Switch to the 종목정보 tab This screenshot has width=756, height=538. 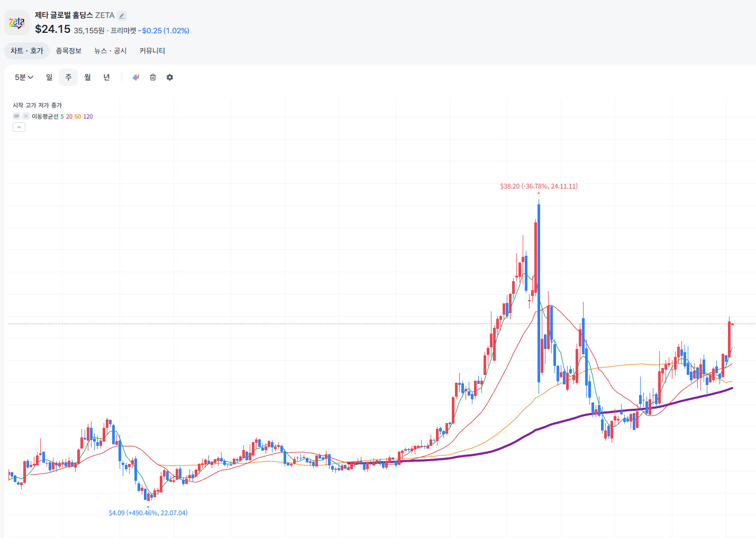coord(69,51)
